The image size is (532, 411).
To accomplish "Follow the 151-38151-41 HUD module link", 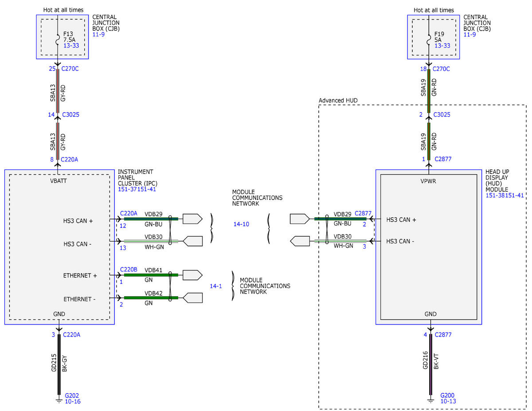I will 505,195.
